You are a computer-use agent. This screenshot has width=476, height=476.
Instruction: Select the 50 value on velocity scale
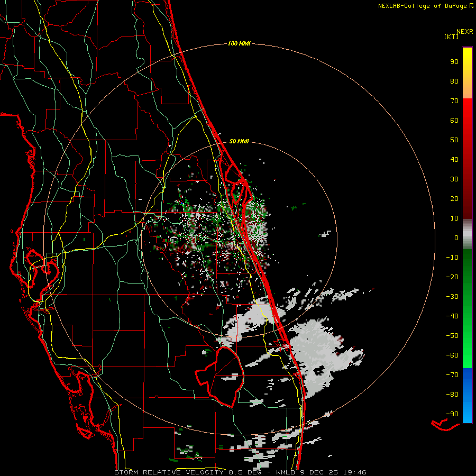(454, 140)
